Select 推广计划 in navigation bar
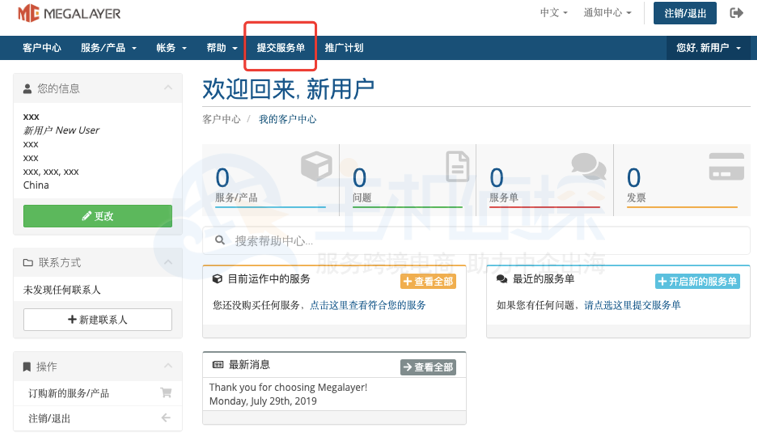The image size is (757, 438). (344, 48)
